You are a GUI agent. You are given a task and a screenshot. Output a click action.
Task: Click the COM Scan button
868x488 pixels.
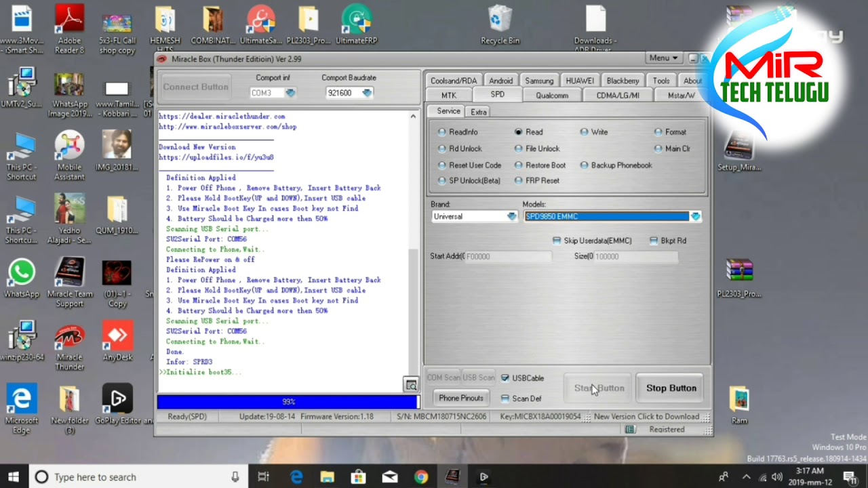pyautogui.click(x=443, y=378)
